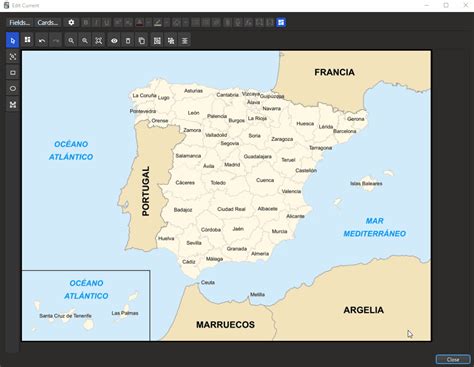The width and height of the screenshot is (474, 367).
Task: Select the zoom/pan tool in left sidebar
Action: [13, 57]
